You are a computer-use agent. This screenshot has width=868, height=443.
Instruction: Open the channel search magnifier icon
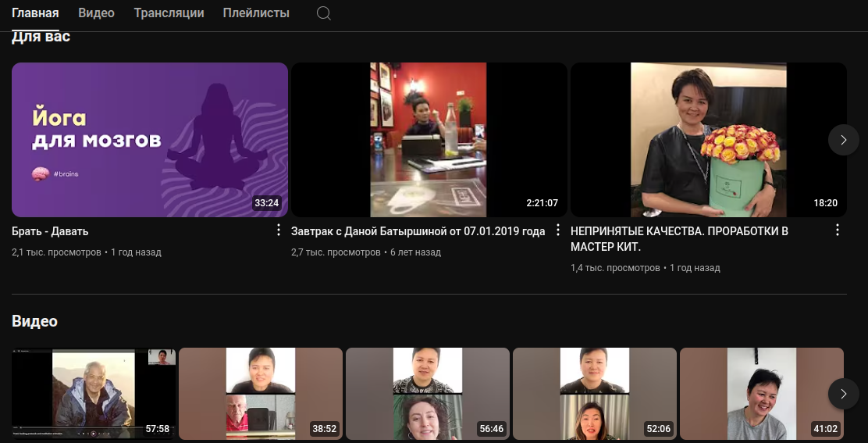(324, 13)
